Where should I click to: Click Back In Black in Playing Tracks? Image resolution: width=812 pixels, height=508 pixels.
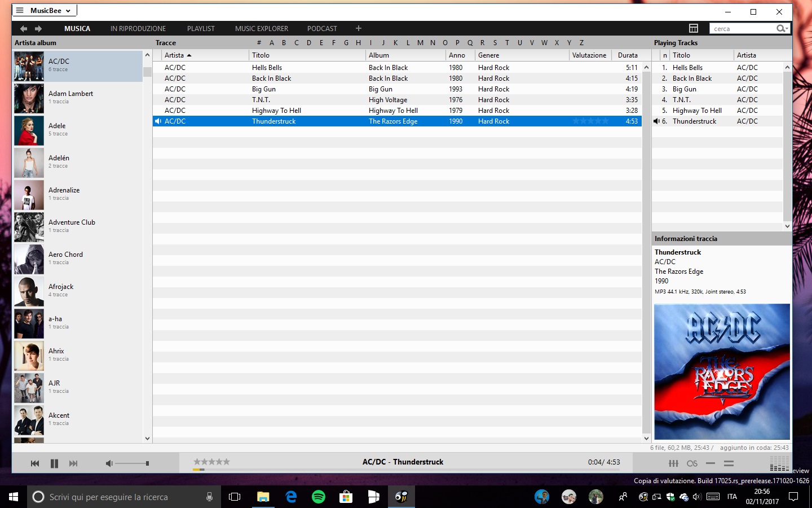click(x=717, y=78)
